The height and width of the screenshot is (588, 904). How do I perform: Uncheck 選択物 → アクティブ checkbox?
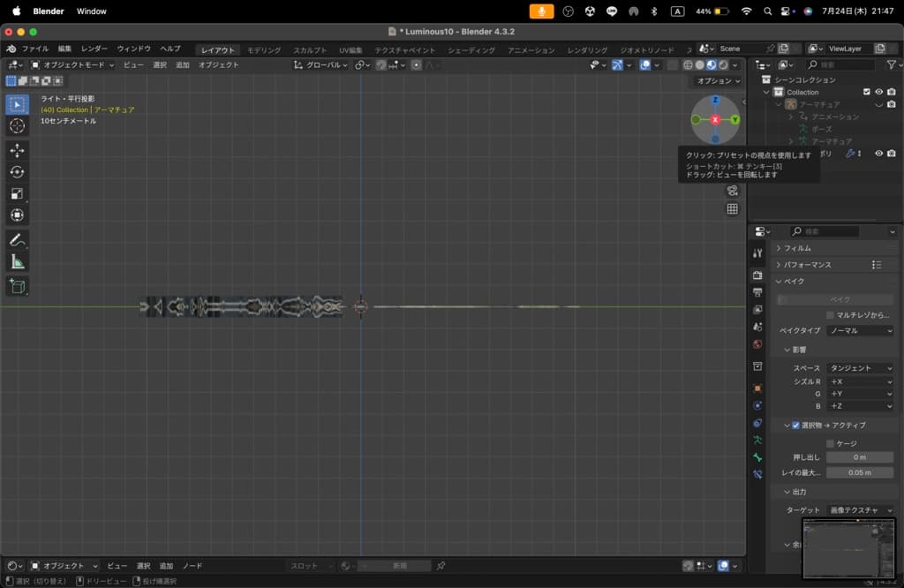[795, 426]
